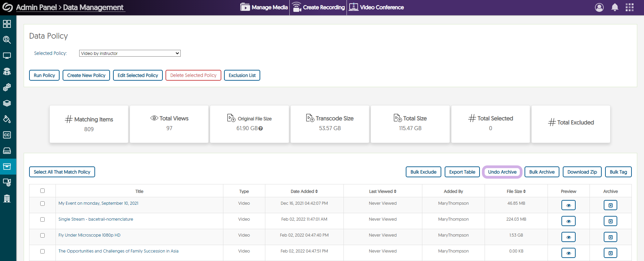Sort table by File Size
Viewport: 644px width, 261px height.
coord(516,191)
